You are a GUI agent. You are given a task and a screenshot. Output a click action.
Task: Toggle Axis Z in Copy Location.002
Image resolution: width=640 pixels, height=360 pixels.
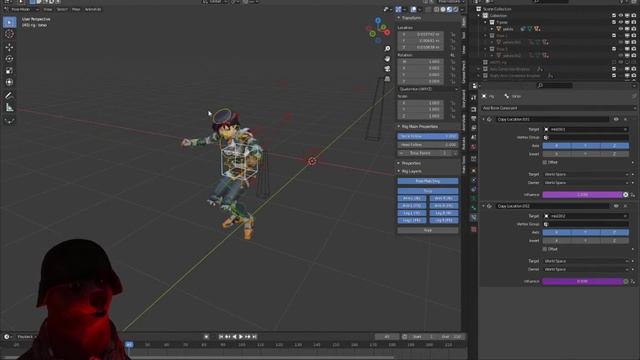614,232
